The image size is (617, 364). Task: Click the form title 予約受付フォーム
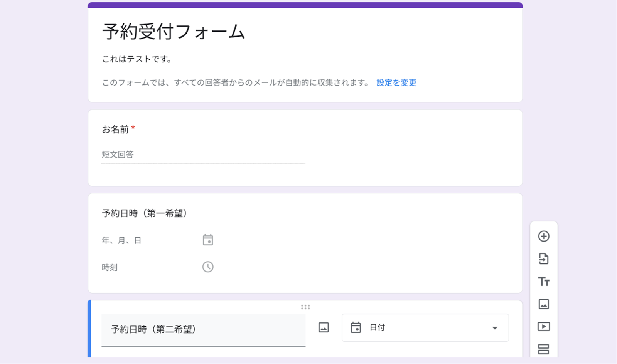tap(174, 32)
